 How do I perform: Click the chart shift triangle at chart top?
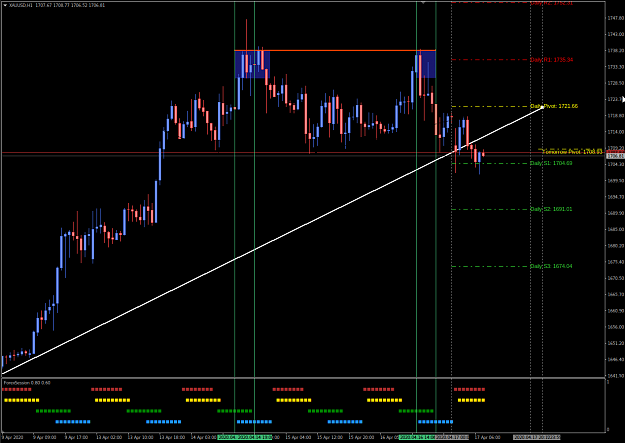(423, 2)
